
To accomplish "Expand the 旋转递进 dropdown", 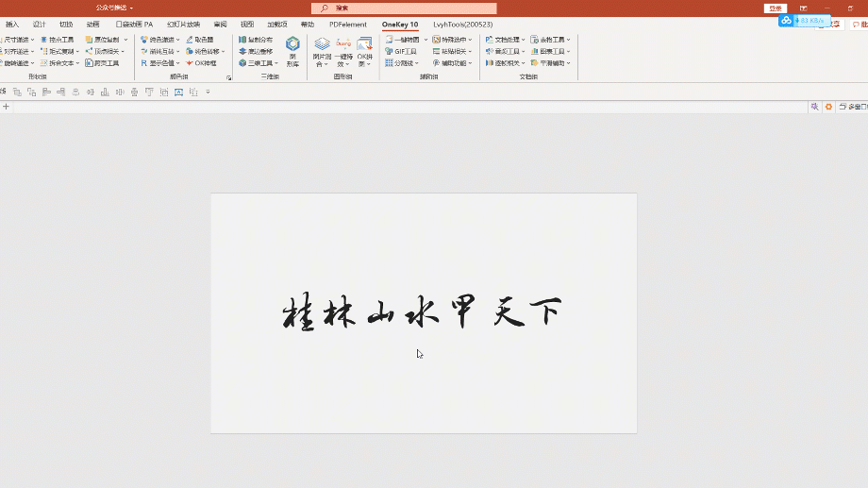I will [x=32, y=63].
